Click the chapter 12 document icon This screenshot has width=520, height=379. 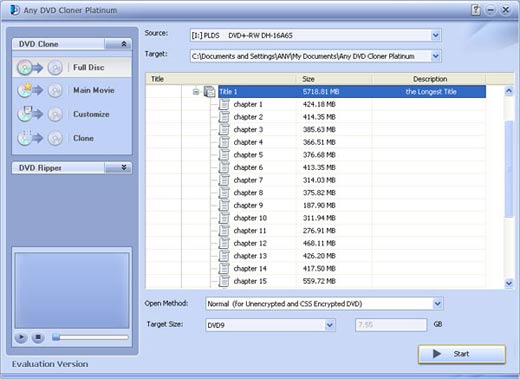pyautogui.click(x=224, y=244)
